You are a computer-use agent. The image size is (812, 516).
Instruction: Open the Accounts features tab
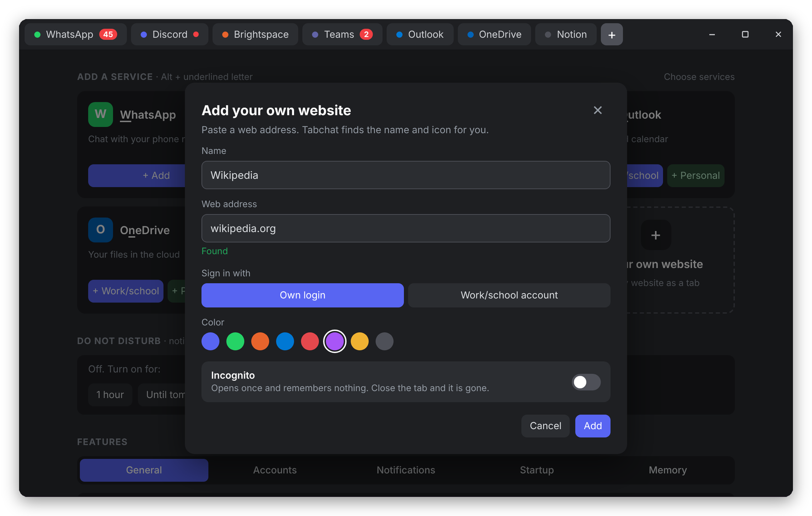275,470
